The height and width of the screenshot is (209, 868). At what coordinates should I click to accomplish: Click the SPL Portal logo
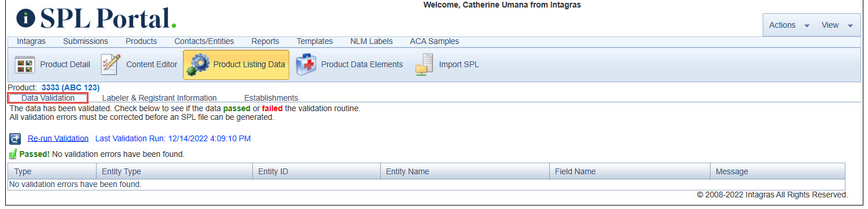[96, 19]
